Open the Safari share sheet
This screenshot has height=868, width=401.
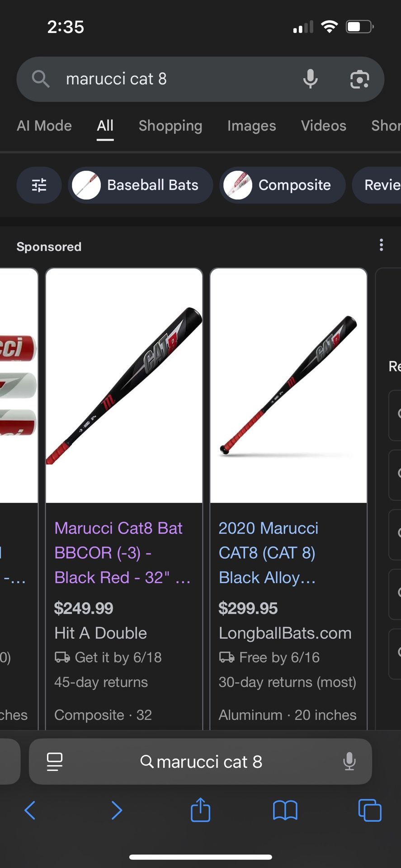[x=200, y=810]
